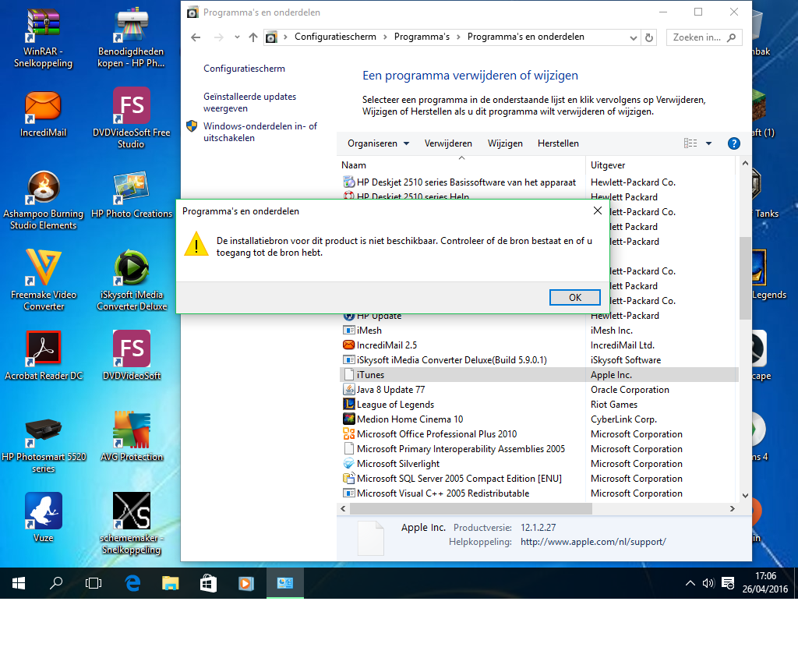Click Wijzigen toolbar command
Image resolution: width=798 pixels, height=672 pixels.
point(505,143)
